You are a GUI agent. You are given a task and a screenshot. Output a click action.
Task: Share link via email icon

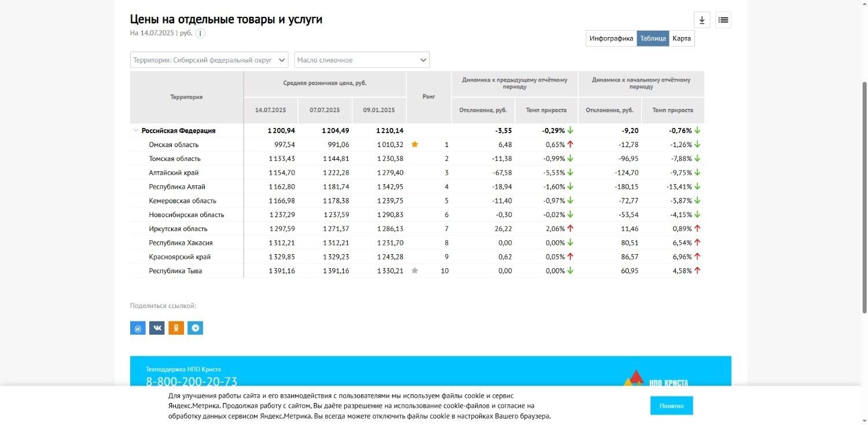[x=138, y=328]
